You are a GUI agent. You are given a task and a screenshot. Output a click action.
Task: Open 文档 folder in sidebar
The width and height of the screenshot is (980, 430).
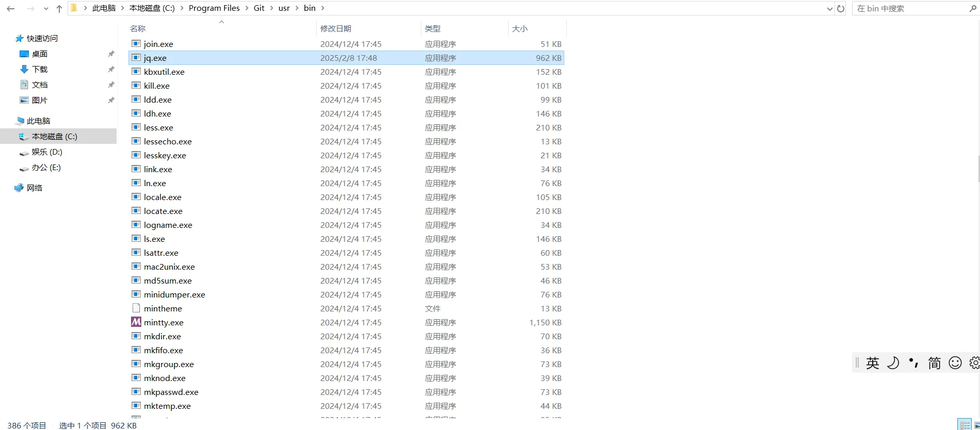pyautogui.click(x=40, y=85)
